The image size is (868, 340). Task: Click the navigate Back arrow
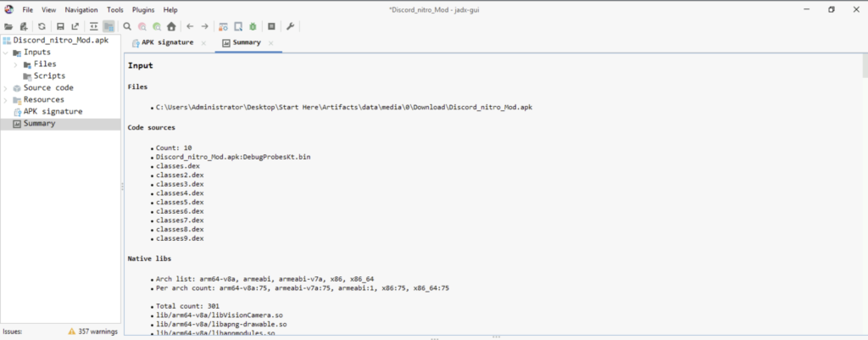click(x=190, y=26)
